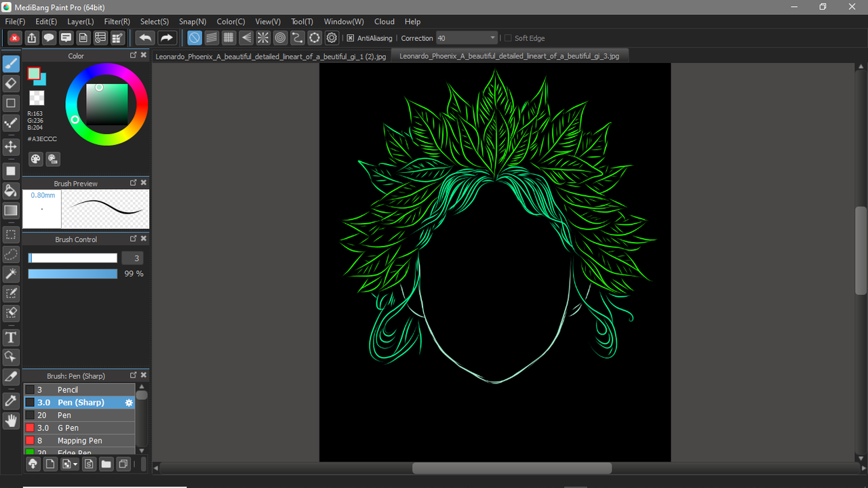Click the brush size slider
Image resolution: width=868 pixels, height=488 pixels.
pyautogui.click(x=73, y=258)
